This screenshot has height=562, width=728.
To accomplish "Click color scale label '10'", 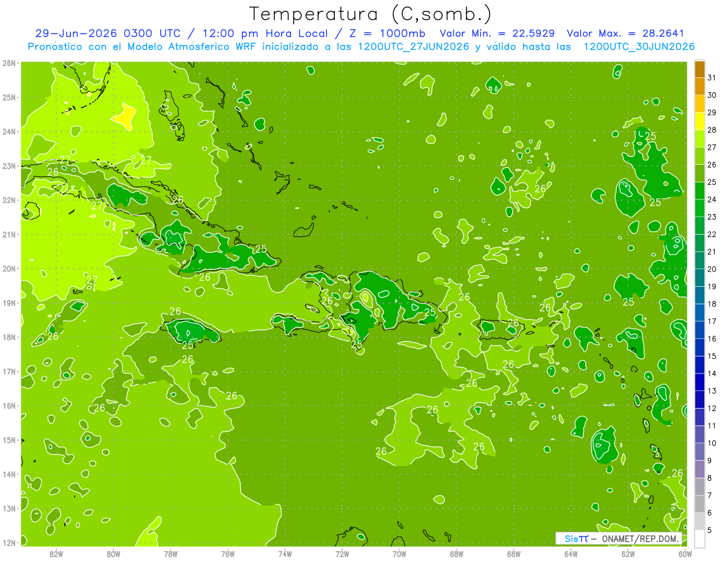I will click(x=712, y=443).
